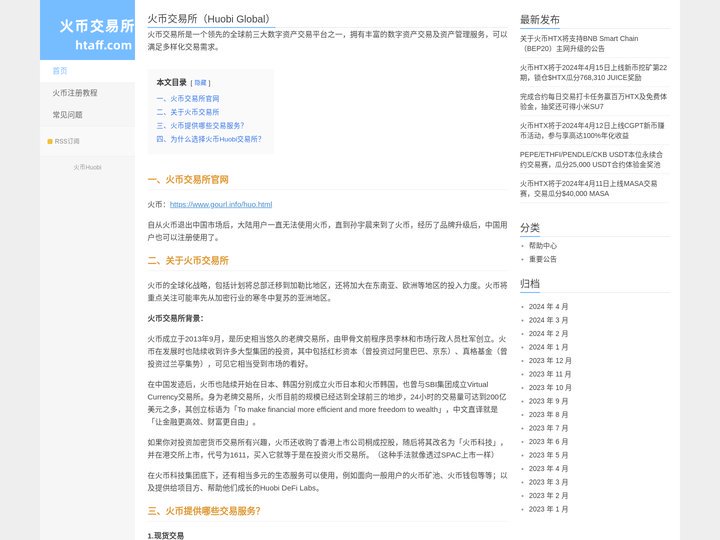Open the 2024 年 2 月 archive

tap(548, 333)
